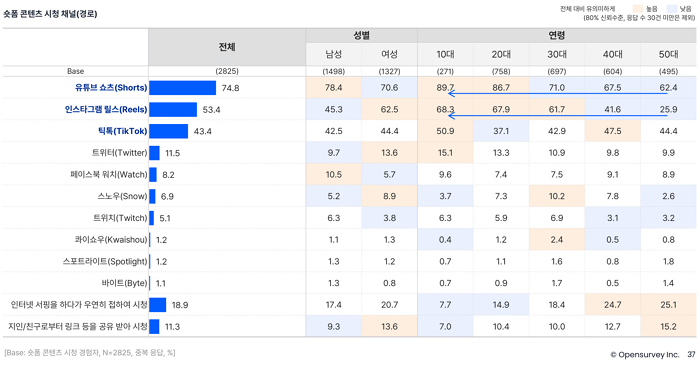Viewport: 700px width, 368px height.
Task: Click the blue arrow in Shorts row
Action: pyautogui.click(x=558, y=94)
